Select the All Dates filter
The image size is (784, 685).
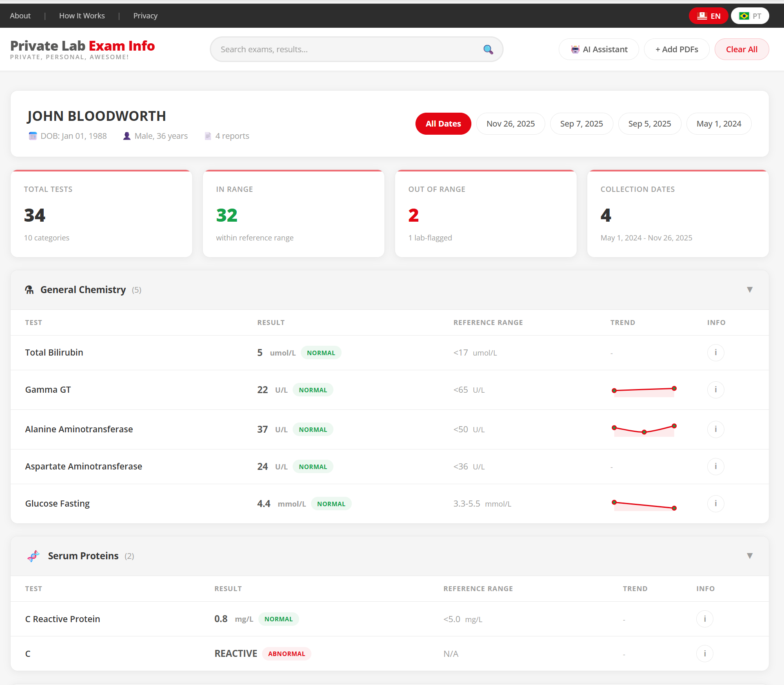tap(443, 124)
